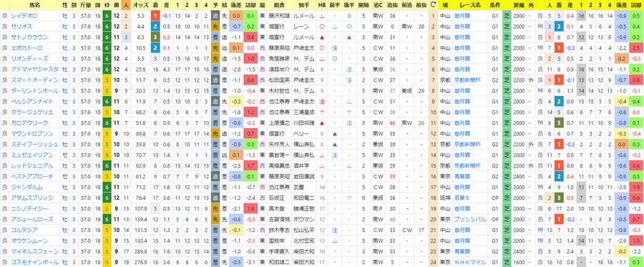644x267 pixels.
Task: Open the レイデオロ horse link
Action: pyautogui.click(x=24, y=16)
